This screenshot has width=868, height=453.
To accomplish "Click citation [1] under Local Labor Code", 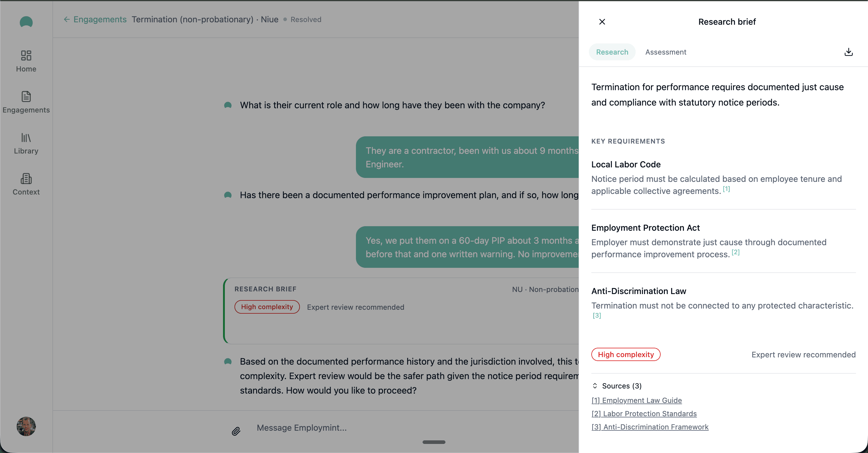I will (x=726, y=189).
